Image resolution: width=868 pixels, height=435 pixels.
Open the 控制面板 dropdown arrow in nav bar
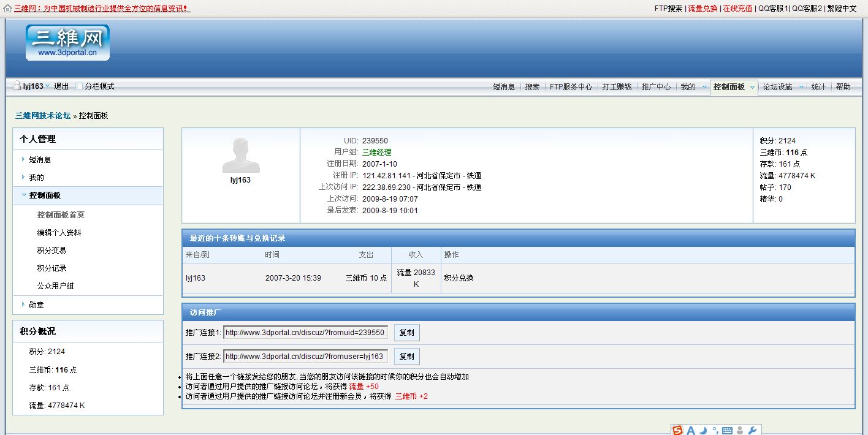(752, 87)
